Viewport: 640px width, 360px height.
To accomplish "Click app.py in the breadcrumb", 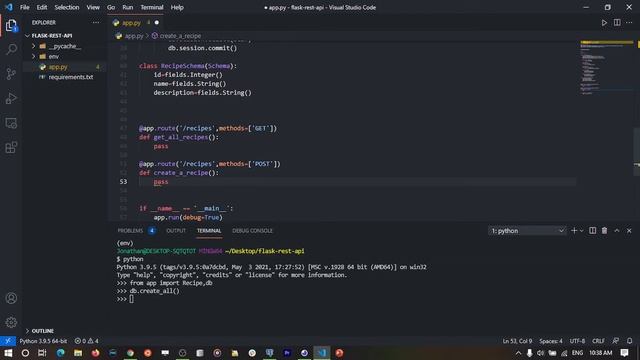I will [134, 36].
